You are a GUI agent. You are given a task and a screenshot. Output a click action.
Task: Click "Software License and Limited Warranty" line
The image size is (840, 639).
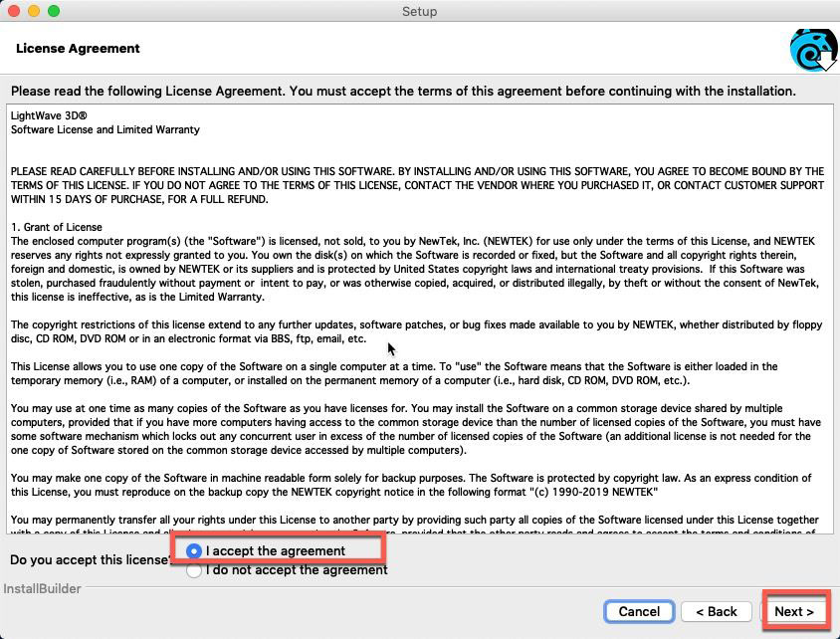105,129
